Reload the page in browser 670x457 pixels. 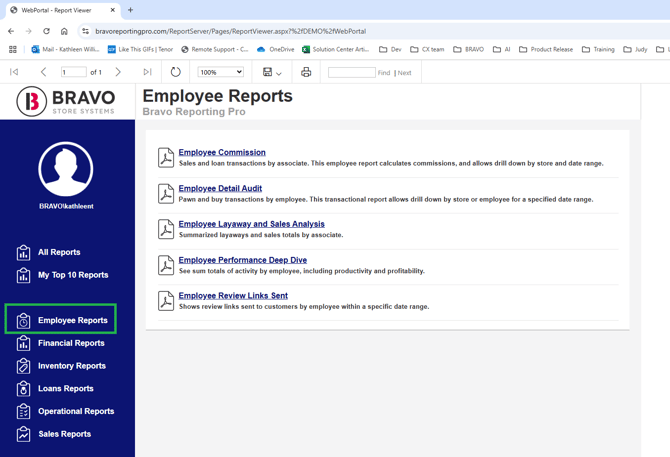coord(46,31)
